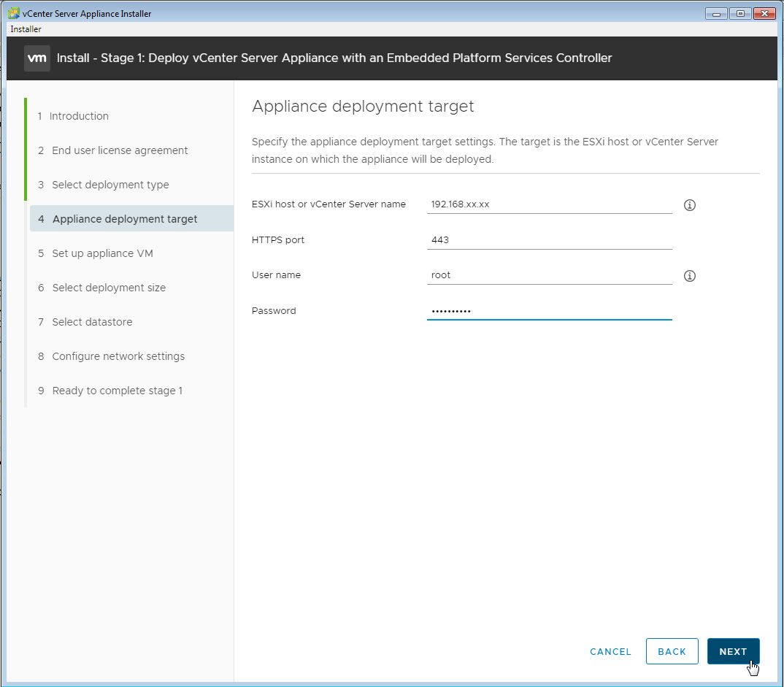This screenshot has width=784, height=687.
Task: Click the VMware vm logo in header
Action: 37,58
